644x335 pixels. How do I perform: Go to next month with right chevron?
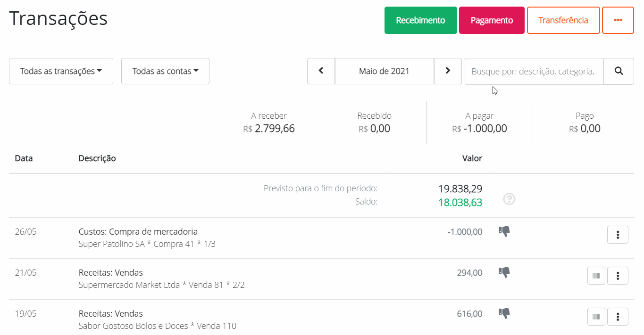447,71
